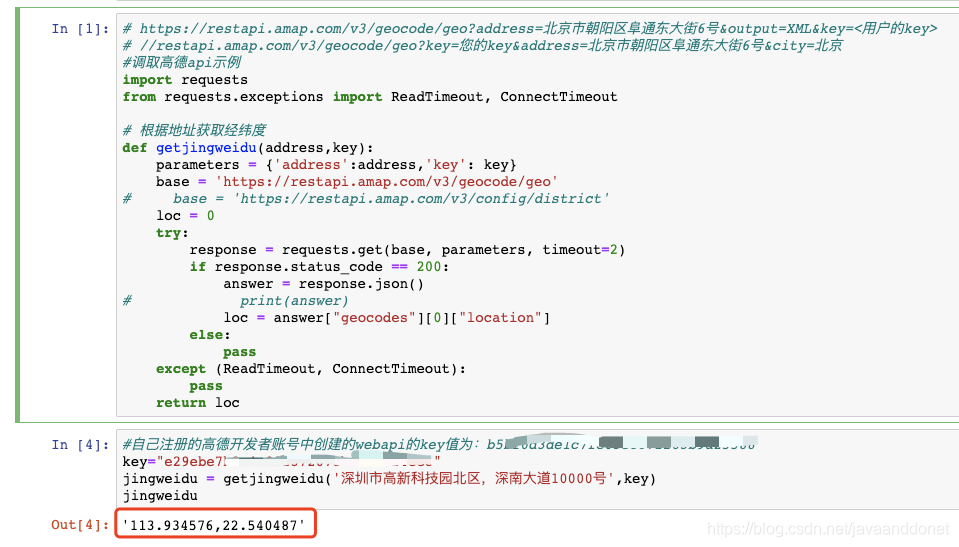Image resolution: width=959 pixels, height=547 pixels.
Task: Click the line 'base = https://restapi.amap.com/v3/geocode/geo'
Action: [x=357, y=182]
